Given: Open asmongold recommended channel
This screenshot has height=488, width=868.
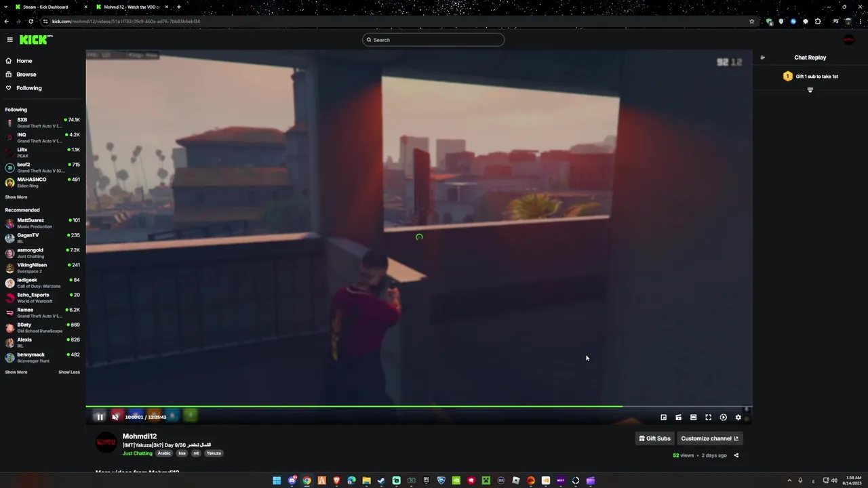Looking at the screenshot, I should pyautogui.click(x=43, y=253).
